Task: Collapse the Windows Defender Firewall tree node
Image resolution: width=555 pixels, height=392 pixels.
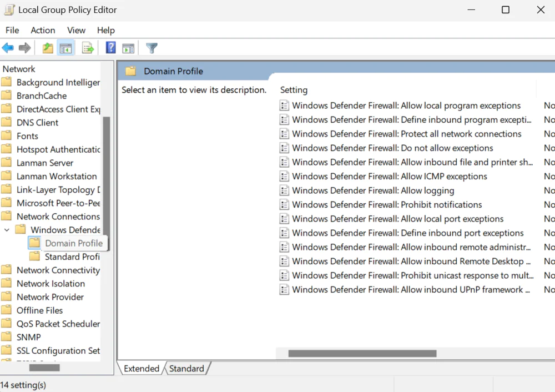Action: point(7,230)
